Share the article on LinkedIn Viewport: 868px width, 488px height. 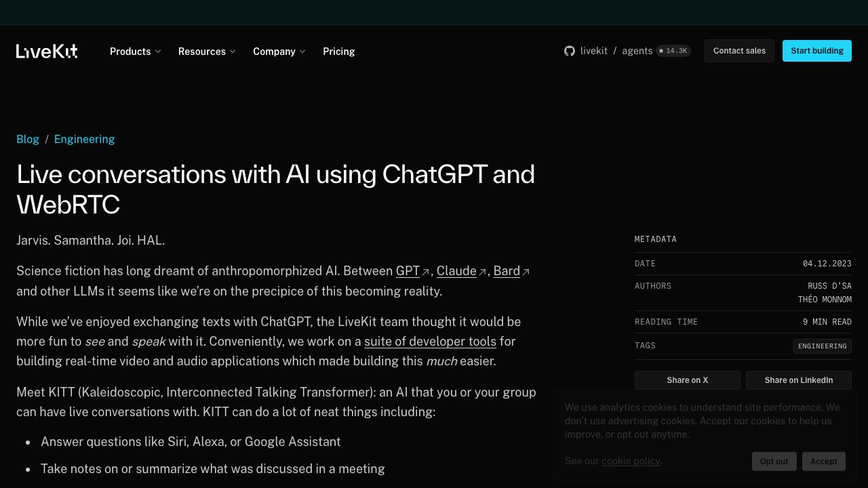799,380
